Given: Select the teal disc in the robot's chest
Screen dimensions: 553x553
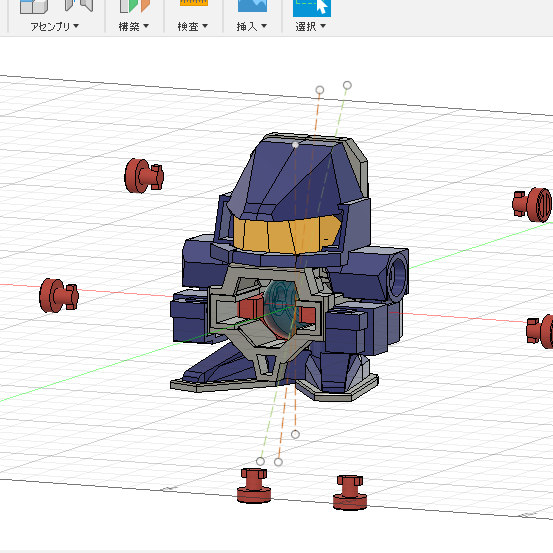Looking at the screenshot, I should tap(281, 308).
